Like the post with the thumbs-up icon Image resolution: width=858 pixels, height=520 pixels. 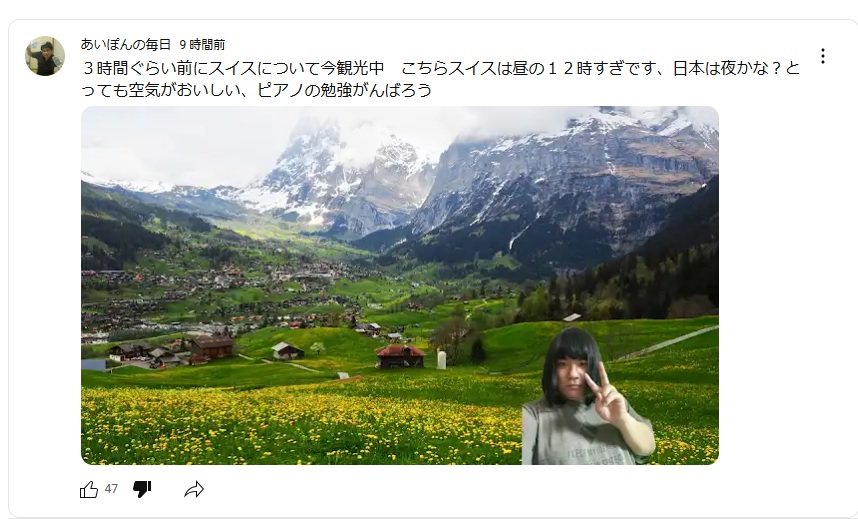(x=89, y=489)
